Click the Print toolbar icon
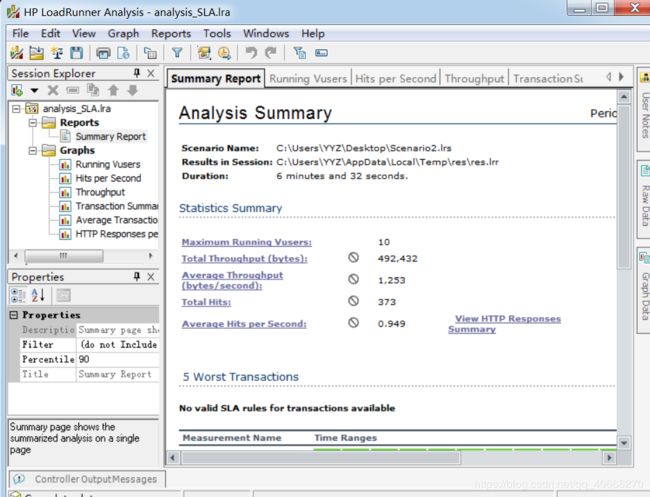Viewport: 650px width, 497px height. (103, 53)
